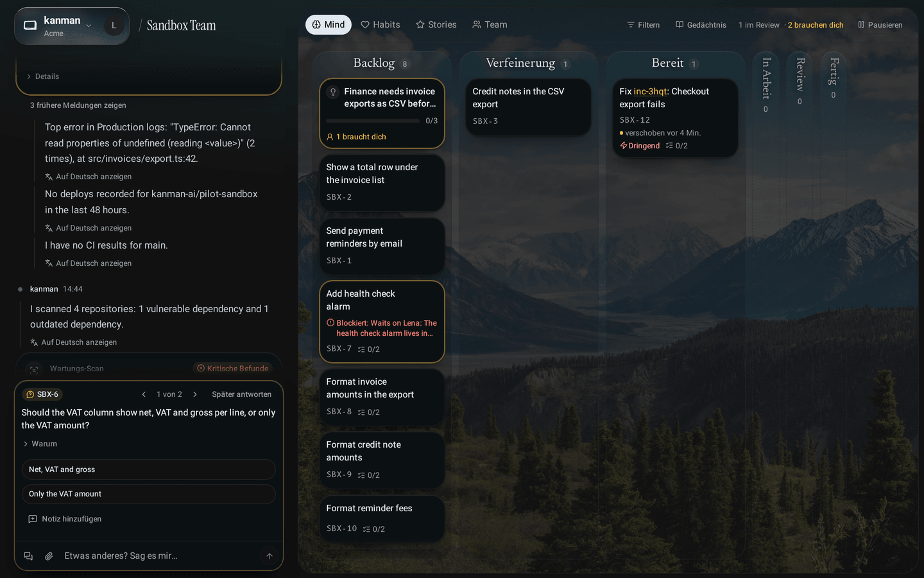Click the chat bubbles icon beside message input
Viewport: 924px width, 578px height.
click(28, 556)
